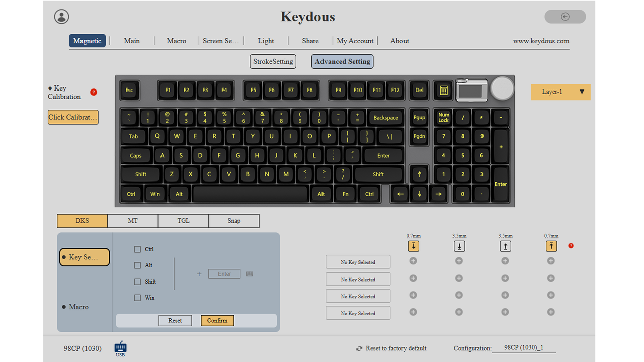Switch to the DKS tab
This screenshot has width=644, height=362.
[x=82, y=221]
